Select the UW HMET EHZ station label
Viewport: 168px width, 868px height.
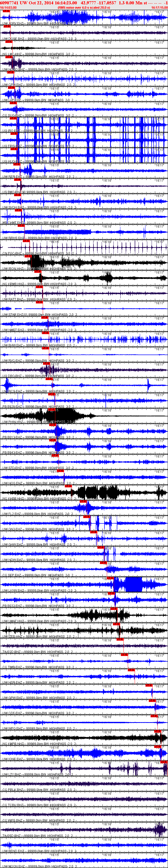pyautogui.click(x=39, y=330)
